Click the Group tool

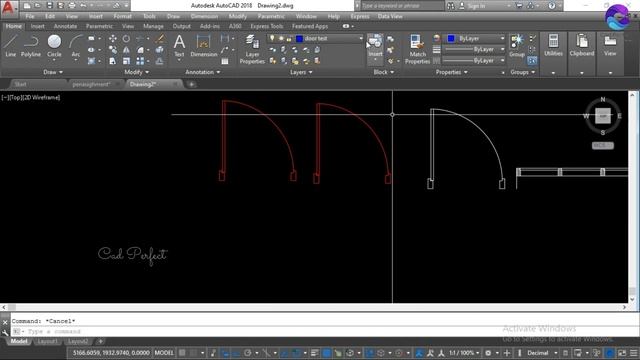click(517, 45)
